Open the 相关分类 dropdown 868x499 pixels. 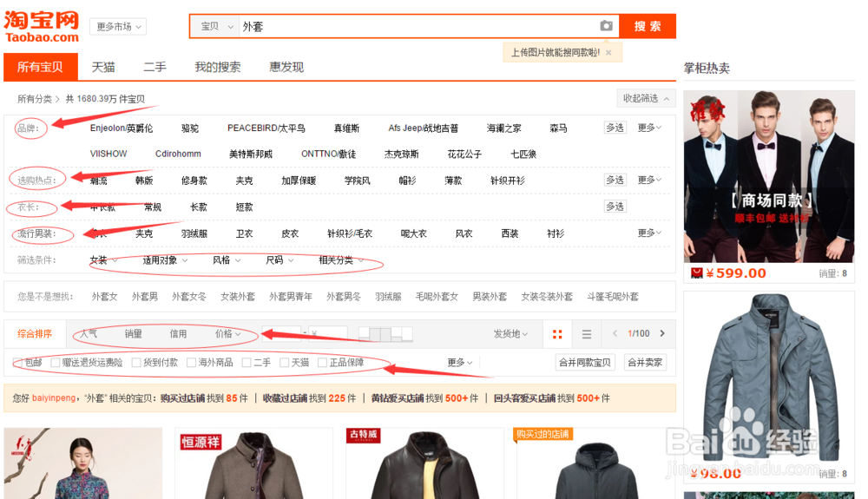[x=341, y=260]
